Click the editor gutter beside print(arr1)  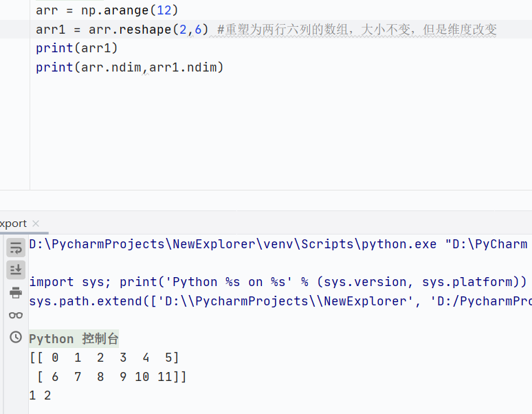15,48
